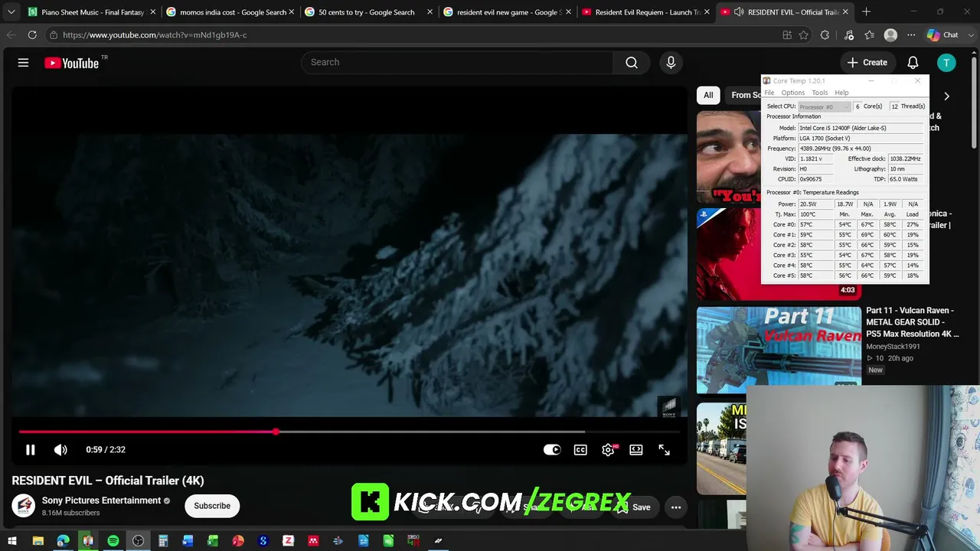Open the browser tab search dropdown

[x=11, y=12]
